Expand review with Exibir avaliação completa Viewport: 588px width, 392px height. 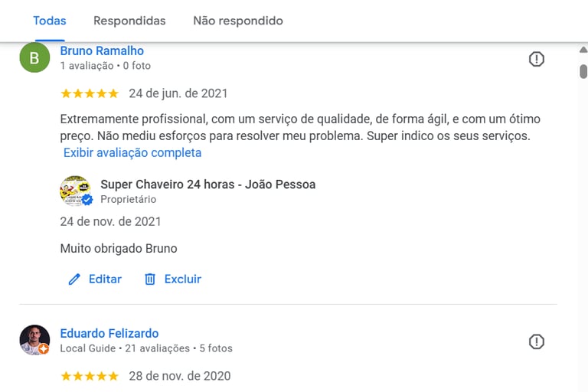click(x=132, y=152)
